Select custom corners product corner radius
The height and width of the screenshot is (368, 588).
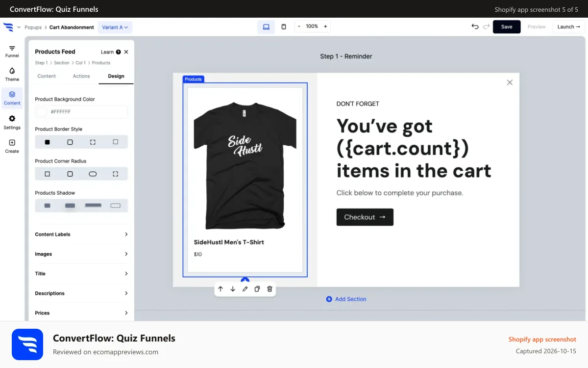coord(116,174)
